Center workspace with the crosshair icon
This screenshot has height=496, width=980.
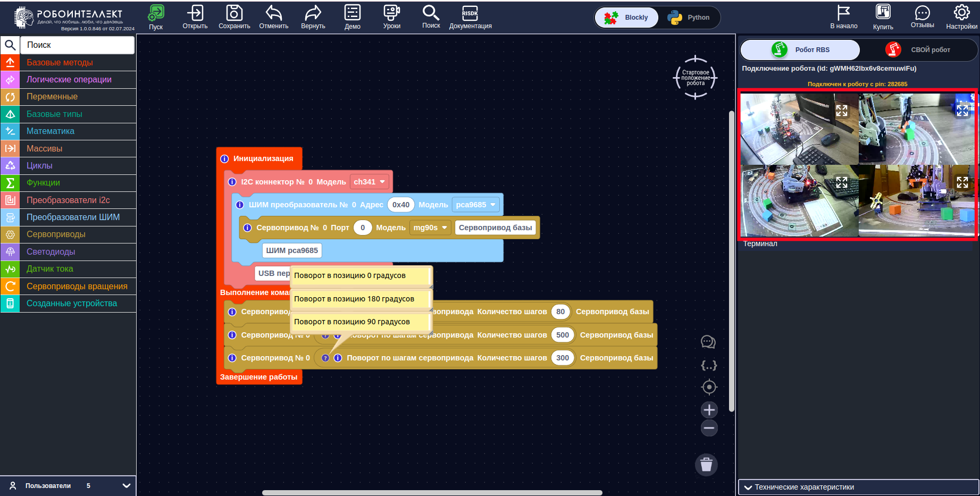click(709, 387)
